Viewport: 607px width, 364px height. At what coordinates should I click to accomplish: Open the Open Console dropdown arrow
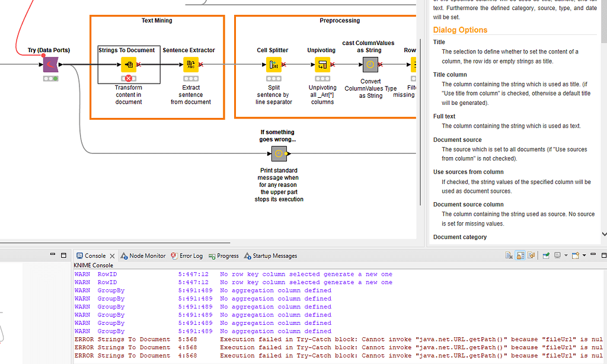point(584,254)
